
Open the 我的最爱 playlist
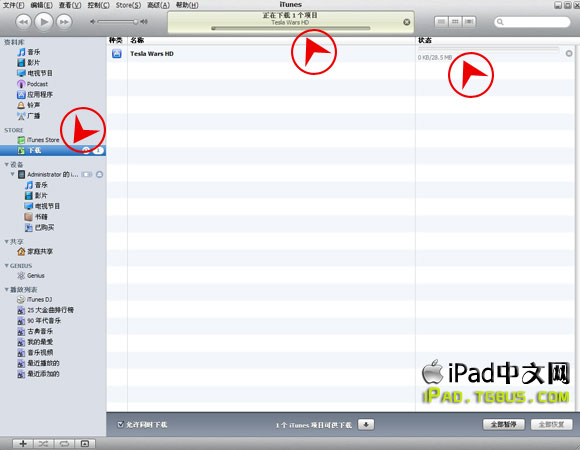pos(35,342)
